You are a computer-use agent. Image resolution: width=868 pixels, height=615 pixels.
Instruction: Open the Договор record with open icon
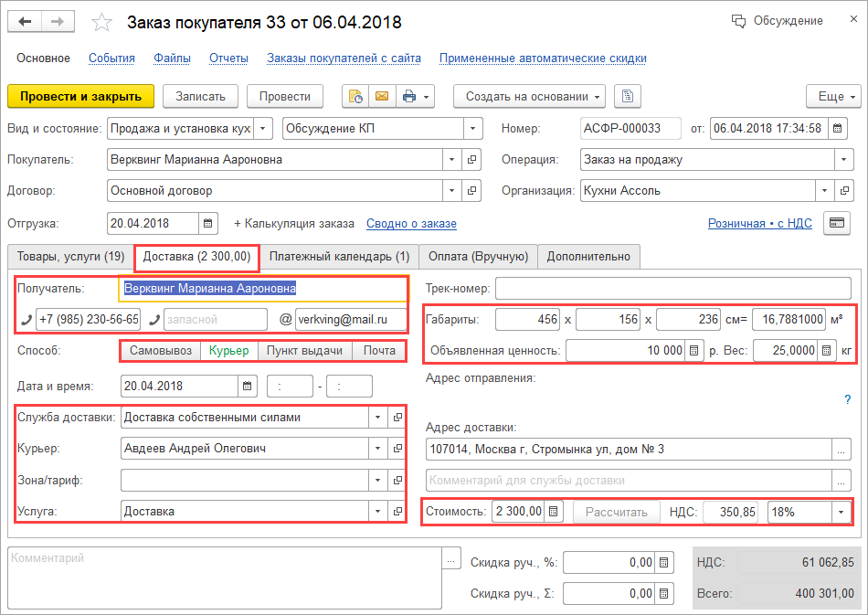[471, 190]
